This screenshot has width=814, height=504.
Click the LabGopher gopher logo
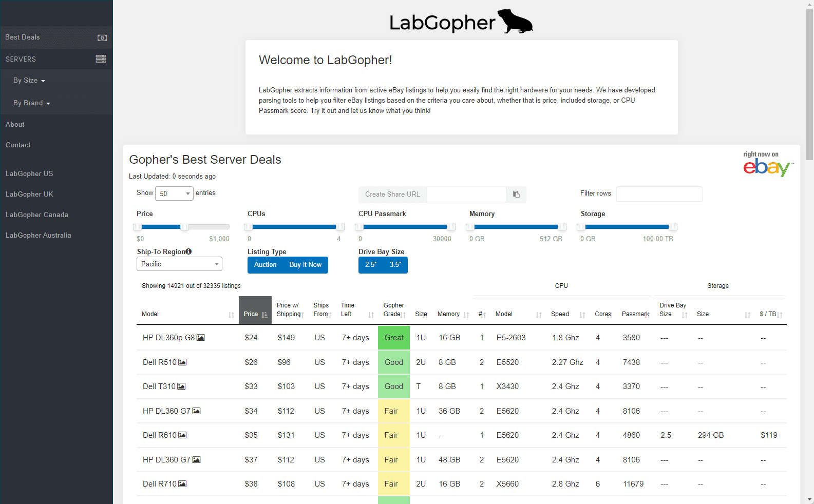pos(461,22)
